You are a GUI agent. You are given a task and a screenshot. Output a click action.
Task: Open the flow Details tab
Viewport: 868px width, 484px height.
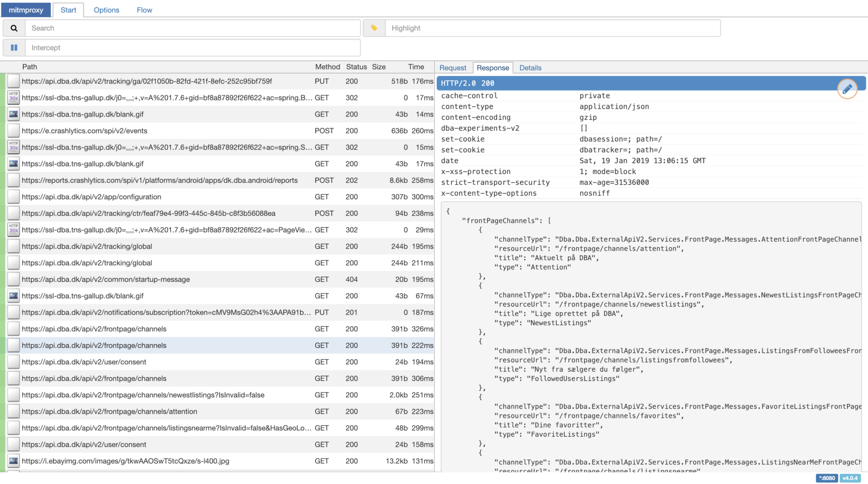point(530,68)
